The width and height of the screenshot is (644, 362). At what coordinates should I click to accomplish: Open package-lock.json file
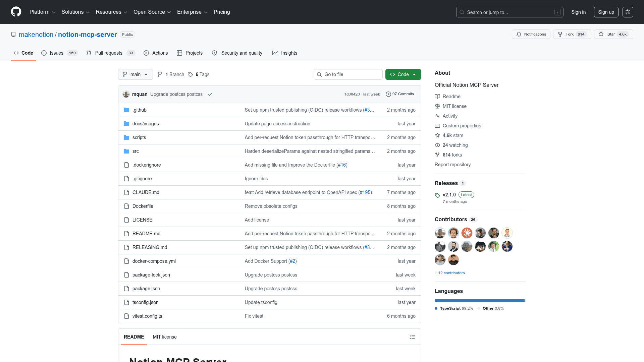[x=151, y=275]
